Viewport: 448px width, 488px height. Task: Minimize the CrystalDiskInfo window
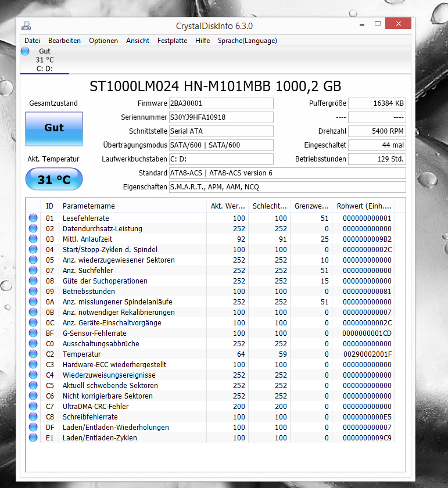coord(362,24)
